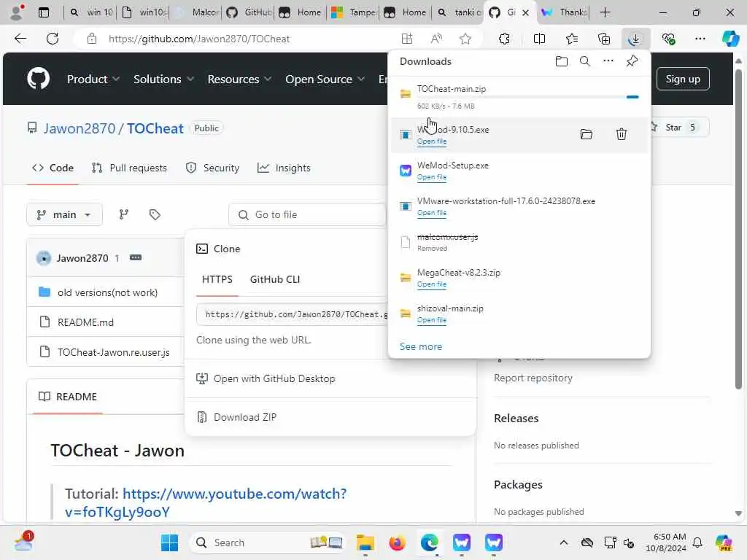Viewport: 747px width, 560px height.
Task: Star the TOCheat repository
Action: coord(678,128)
